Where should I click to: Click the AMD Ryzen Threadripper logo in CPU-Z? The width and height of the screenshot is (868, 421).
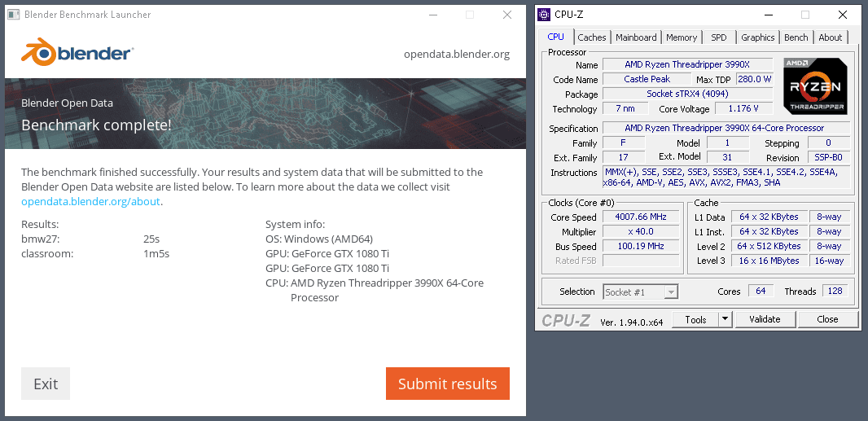click(x=815, y=86)
